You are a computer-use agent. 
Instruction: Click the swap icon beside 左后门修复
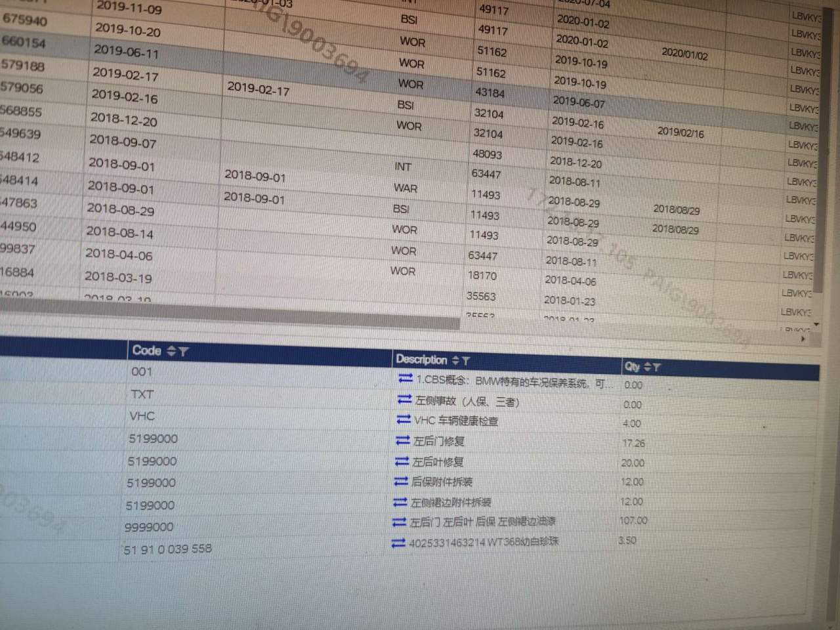coord(402,440)
